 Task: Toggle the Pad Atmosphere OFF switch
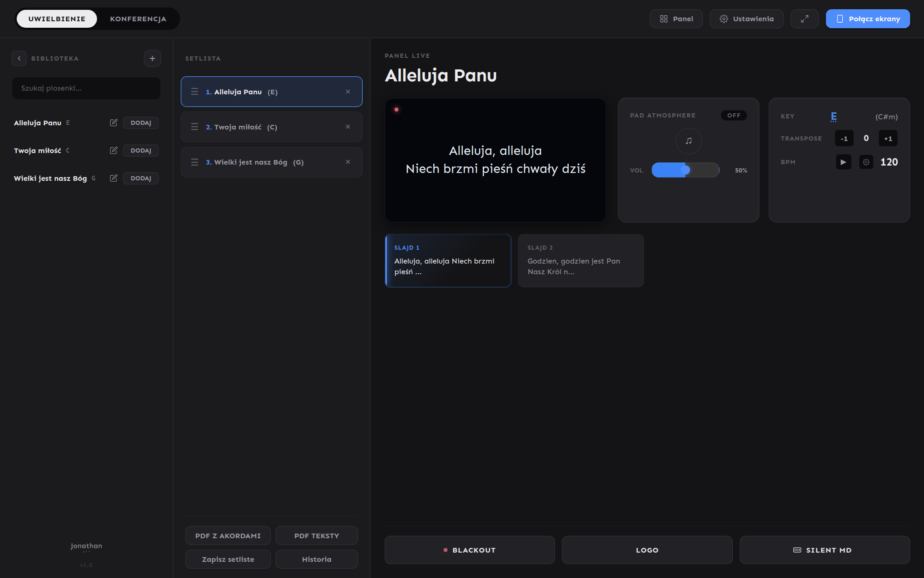[x=734, y=115]
